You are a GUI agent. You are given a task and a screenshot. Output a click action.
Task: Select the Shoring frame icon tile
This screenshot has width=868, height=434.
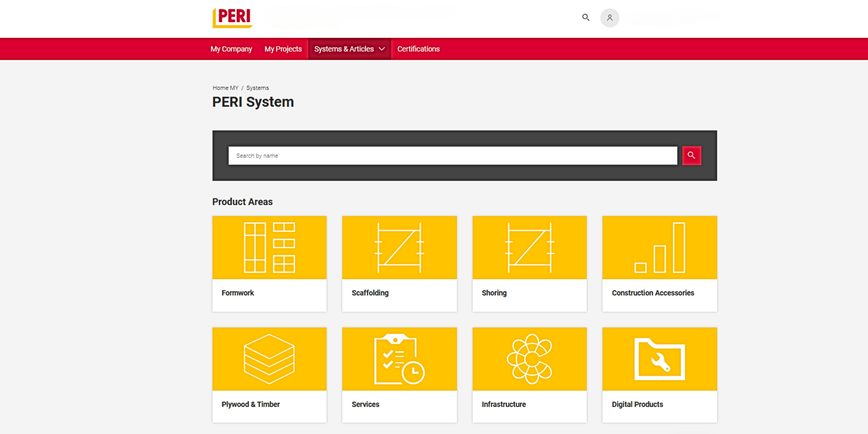529,248
